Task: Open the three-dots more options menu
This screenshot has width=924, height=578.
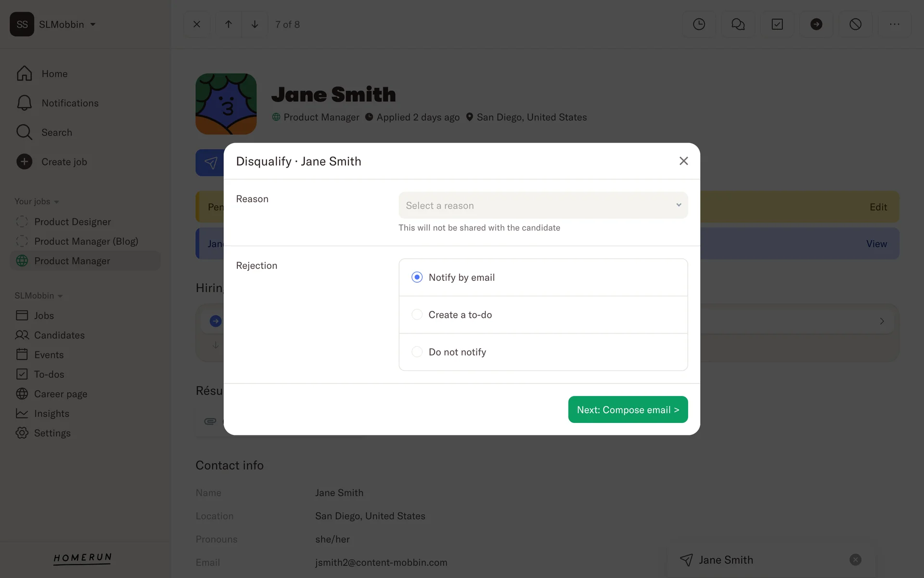Action: [894, 24]
